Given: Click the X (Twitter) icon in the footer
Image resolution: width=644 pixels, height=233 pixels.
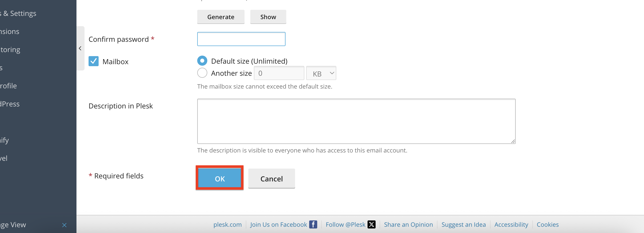Looking at the screenshot, I should [x=371, y=224].
